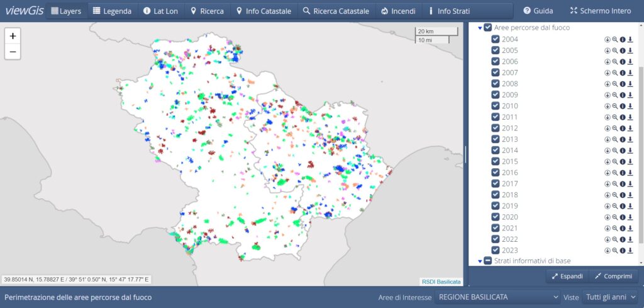The width and height of the screenshot is (644, 308).
Task: Download the 2010 layer data
Action: [630, 106]
